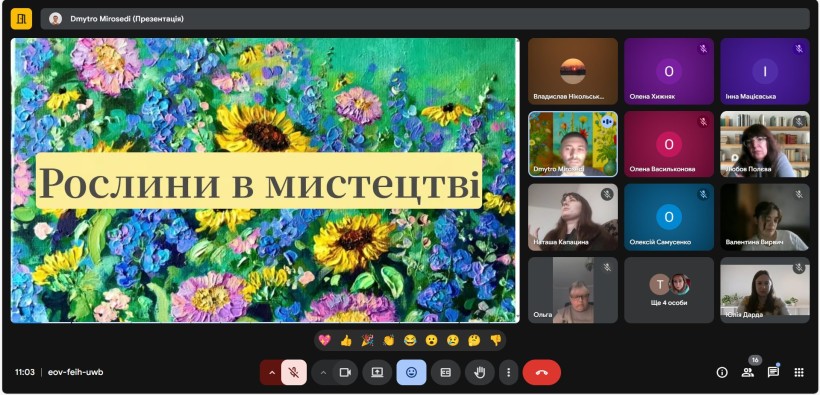Click muted mic icon on Юлія Дарда tile

(x=799, y=267)
